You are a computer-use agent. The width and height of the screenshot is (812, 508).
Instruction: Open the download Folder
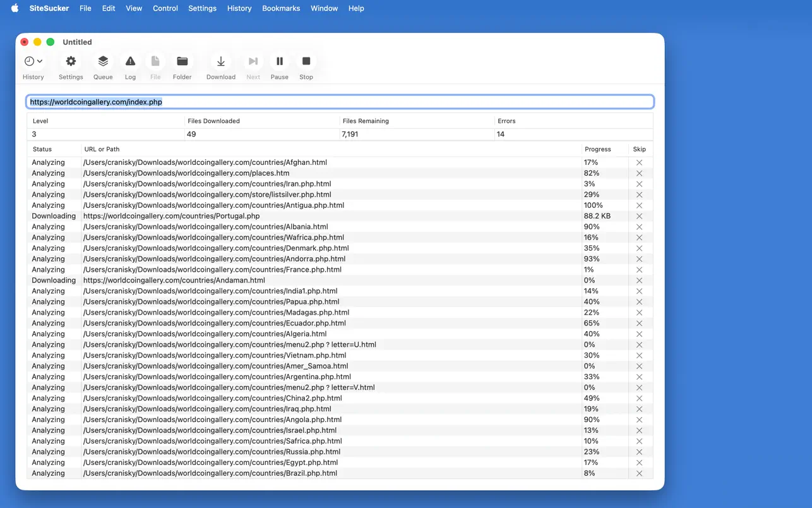pos(182,61)
